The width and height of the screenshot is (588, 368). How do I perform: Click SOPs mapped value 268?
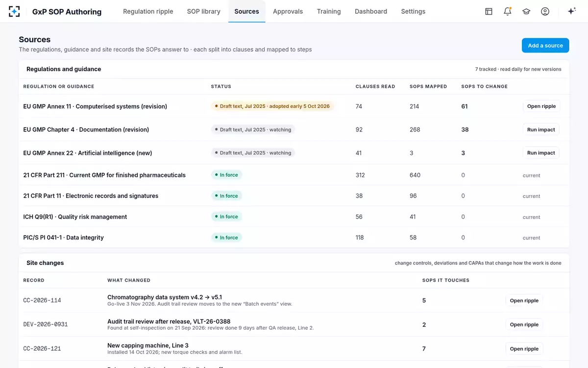(415, 130)
